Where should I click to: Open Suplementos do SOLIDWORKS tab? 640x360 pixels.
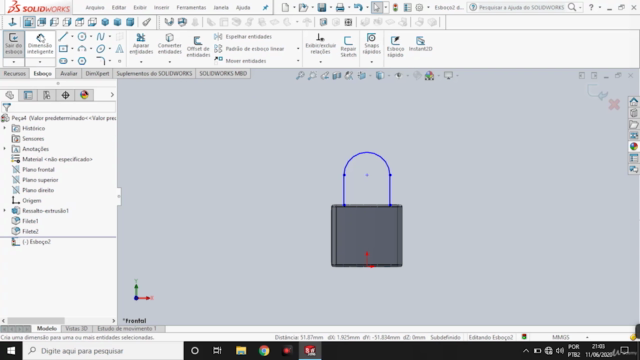(154, 73)
